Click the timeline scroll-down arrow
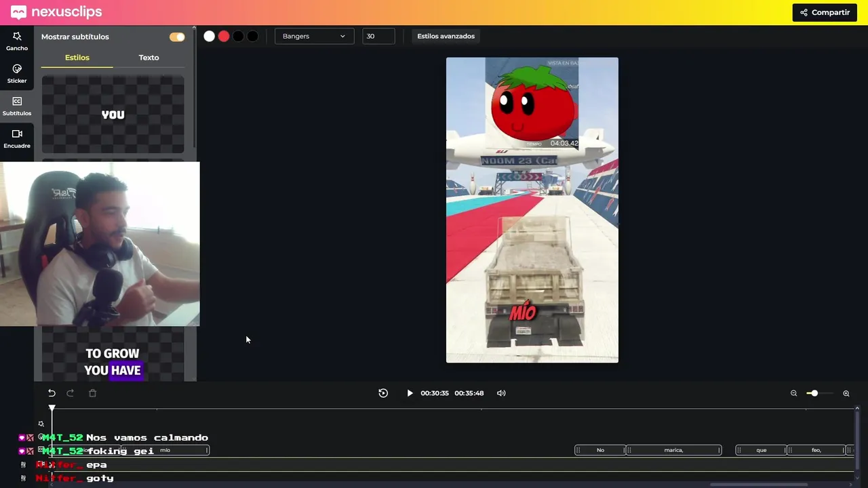This screenshot has height=488, width=868. 857,478
